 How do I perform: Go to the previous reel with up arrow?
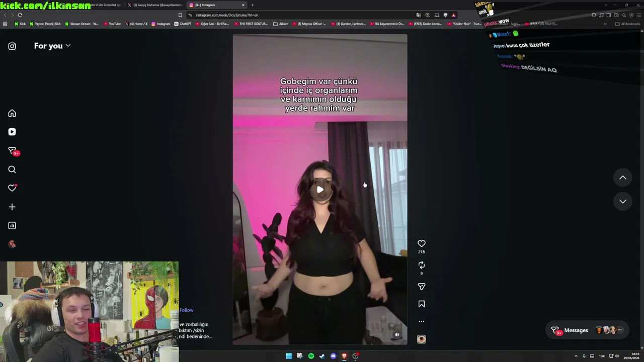pyautogui.click(x=623, y=177)
